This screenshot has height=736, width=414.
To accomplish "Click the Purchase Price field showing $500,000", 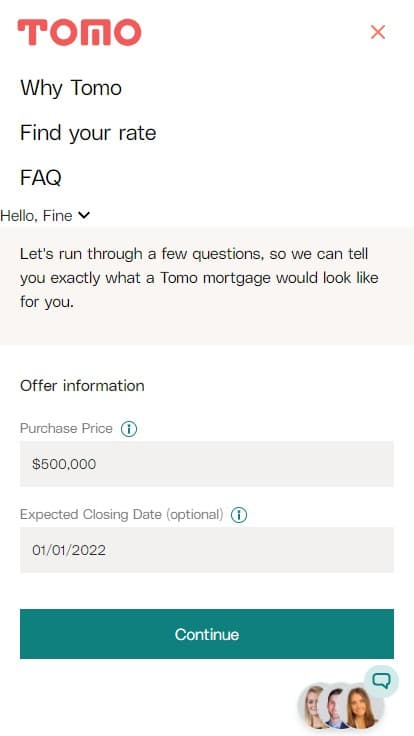I will (207, 464).
